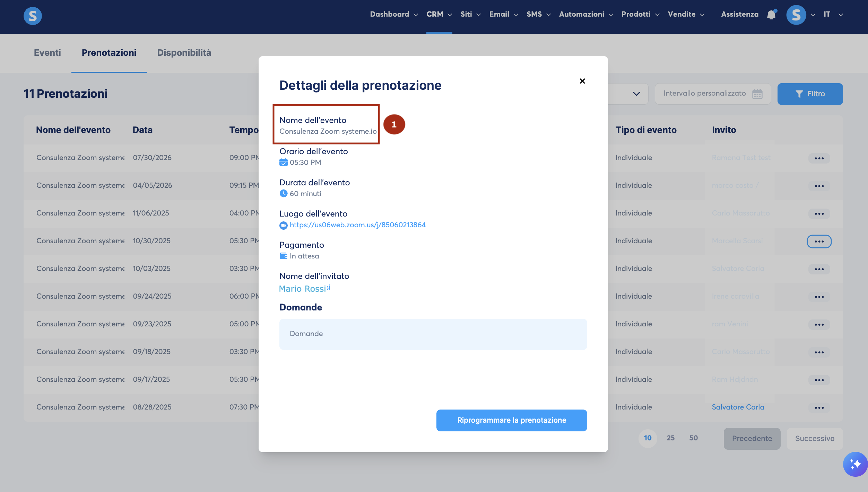Open actions menu for 10/03/2025 booking
The image size is (868, 492).
pyautogui.click(x=819, y=269)
